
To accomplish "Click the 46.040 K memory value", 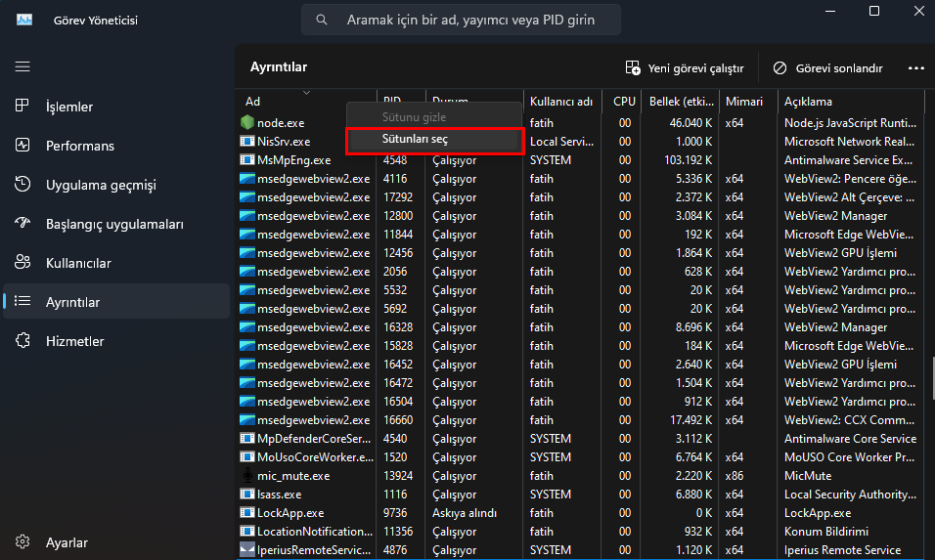I will [690, 123].
